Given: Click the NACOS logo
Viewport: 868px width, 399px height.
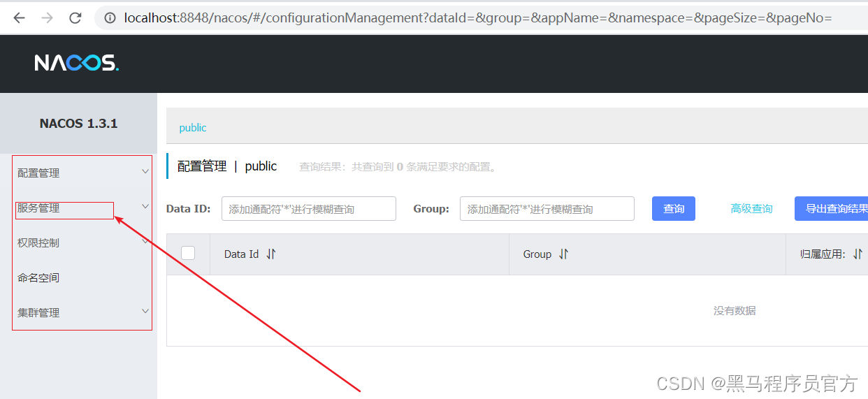Looking at the screenshot, I should (x=77, y=63).
